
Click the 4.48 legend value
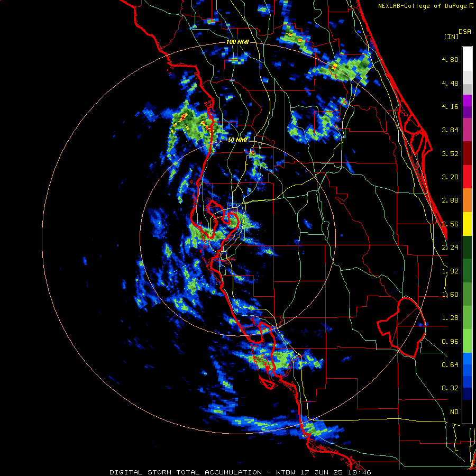coord(450,83)
